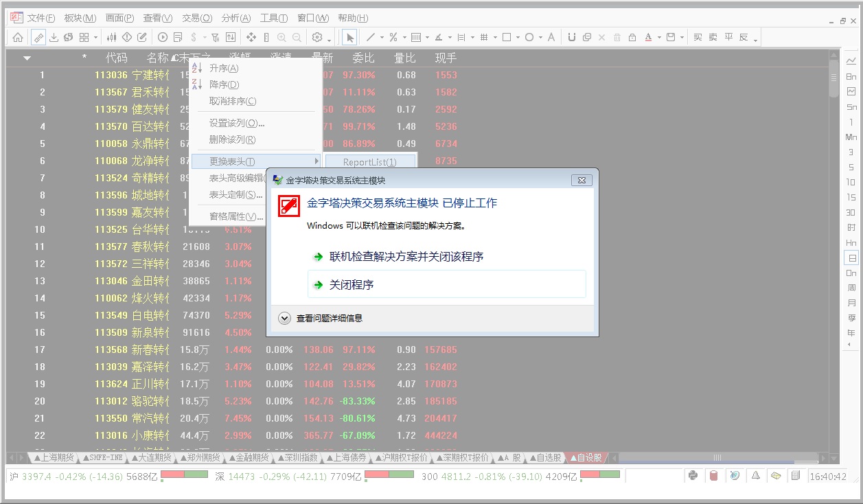Select the arrow pointer cursor tool

click(349, 37)
